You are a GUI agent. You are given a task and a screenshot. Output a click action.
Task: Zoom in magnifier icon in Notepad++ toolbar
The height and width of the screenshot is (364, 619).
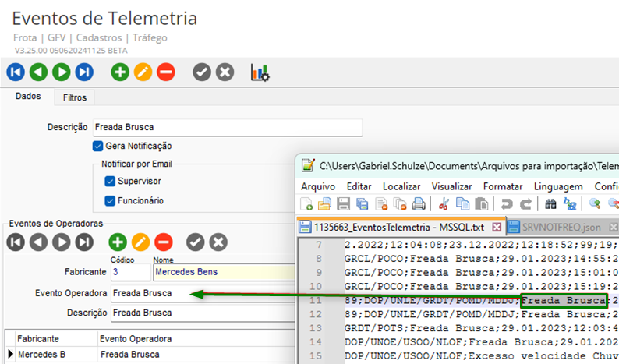[595, 204]
